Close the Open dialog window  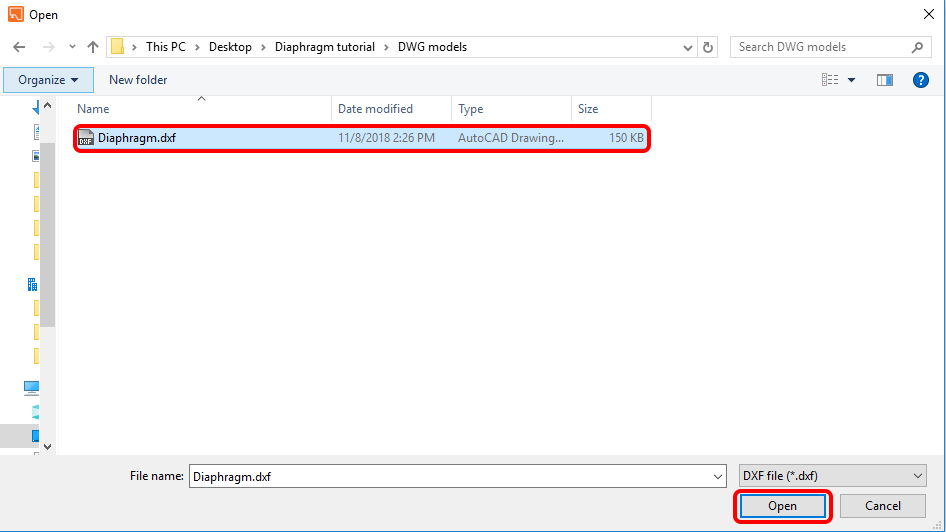coord(929,14)
